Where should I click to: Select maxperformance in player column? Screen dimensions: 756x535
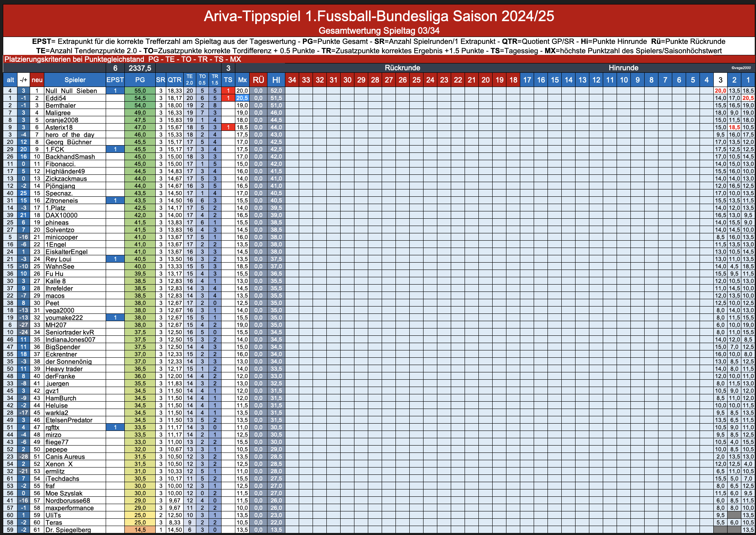coord(75,508)
